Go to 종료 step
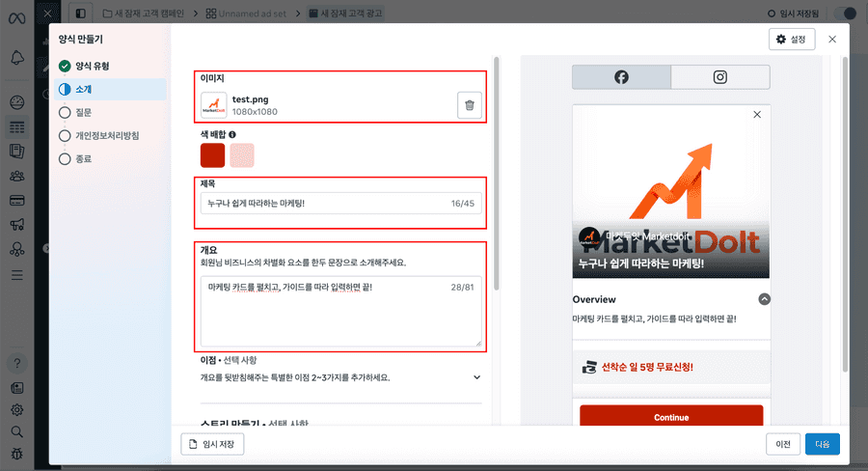868x471 pixels. 110,159
